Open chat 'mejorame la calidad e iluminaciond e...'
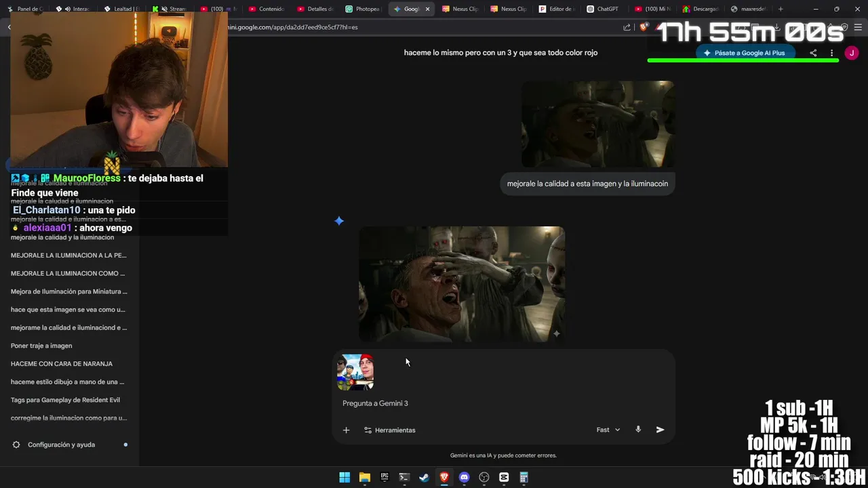The height and width of the screenshot is (488, 868). [x=68, y=327]
